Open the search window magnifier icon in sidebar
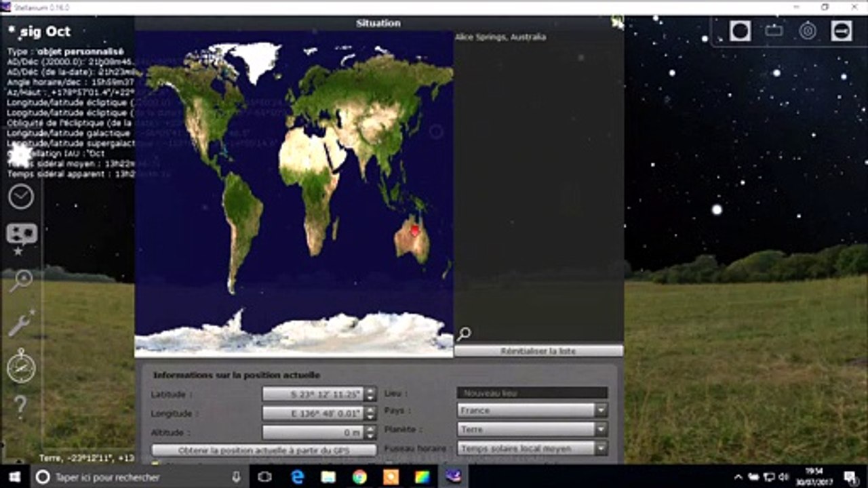 coord(21,279)
